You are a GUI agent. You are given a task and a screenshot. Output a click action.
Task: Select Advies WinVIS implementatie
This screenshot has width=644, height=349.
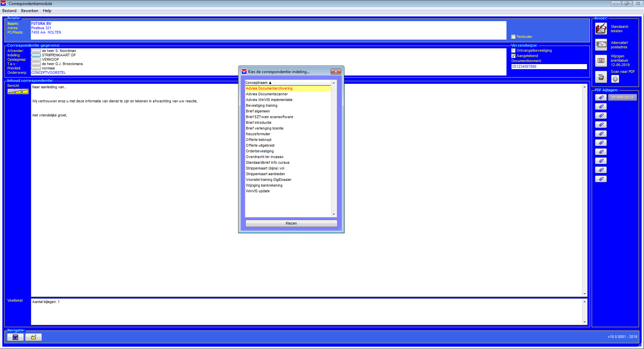click(x=288, y=100)
